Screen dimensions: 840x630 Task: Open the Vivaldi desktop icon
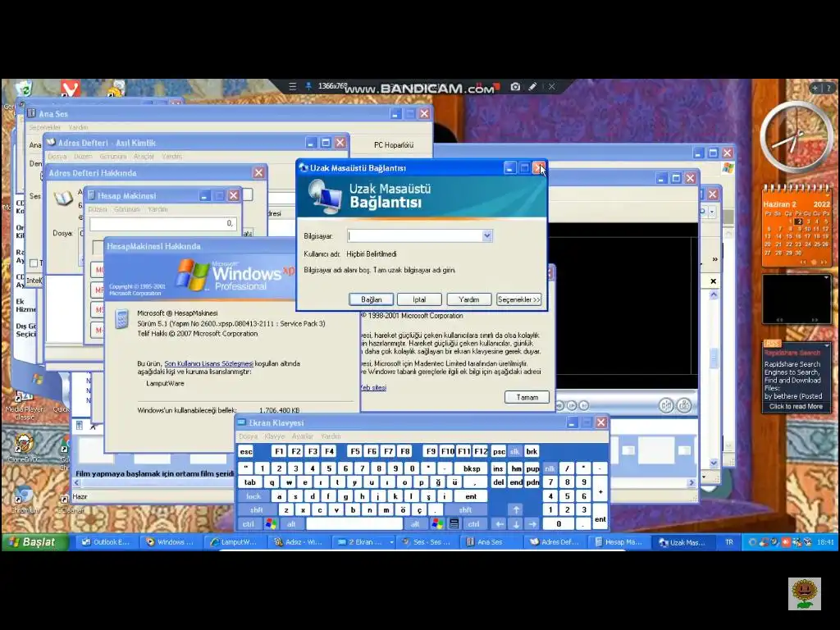pyautogui.click(x=71, y=89)
